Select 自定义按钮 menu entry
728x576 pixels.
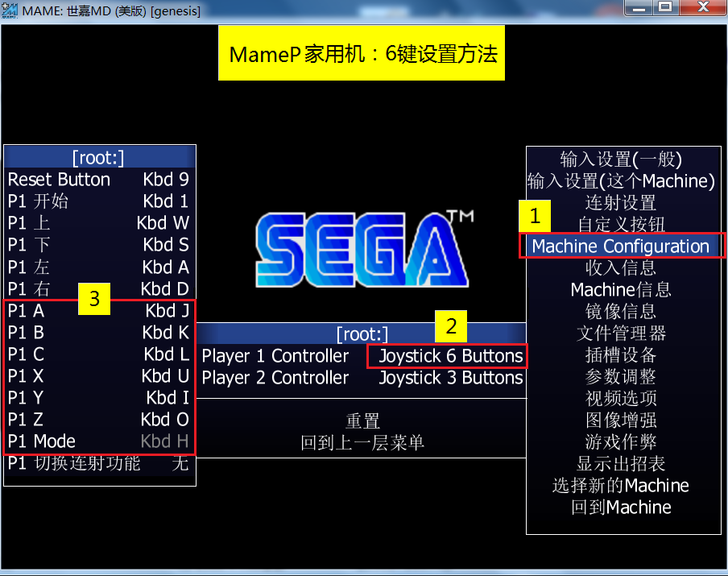(621, 225)
